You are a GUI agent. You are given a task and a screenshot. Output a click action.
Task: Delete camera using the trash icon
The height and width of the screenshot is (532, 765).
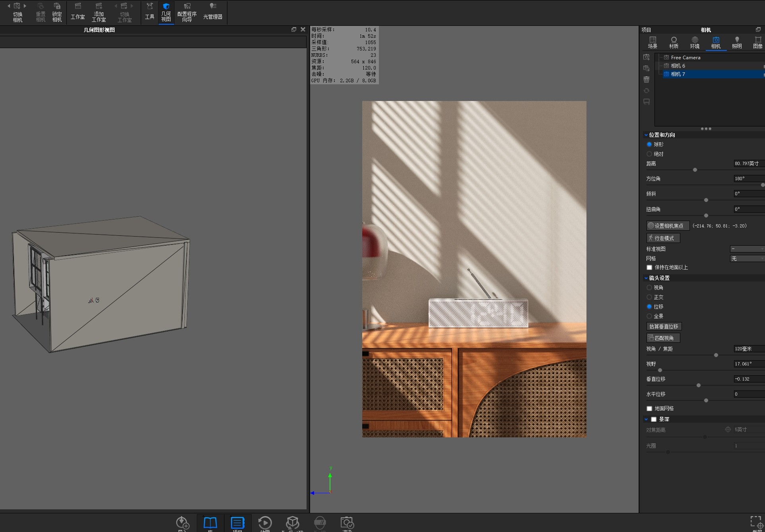[x=647, y=80]
